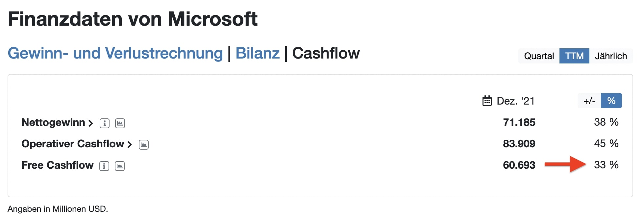Click the Nettogewinn value 71.185
The width and height of the screenshot is (644, 219).
[519, 122]
